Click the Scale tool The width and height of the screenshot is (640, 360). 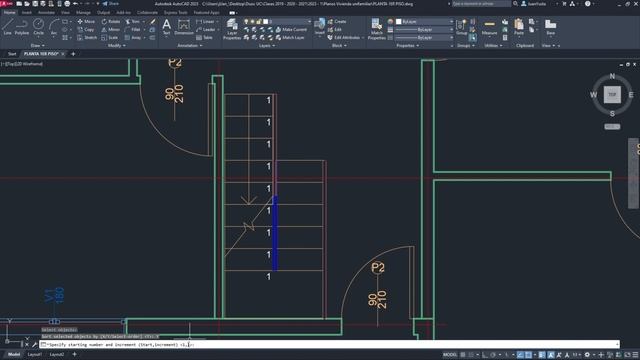tap(109, 38)
